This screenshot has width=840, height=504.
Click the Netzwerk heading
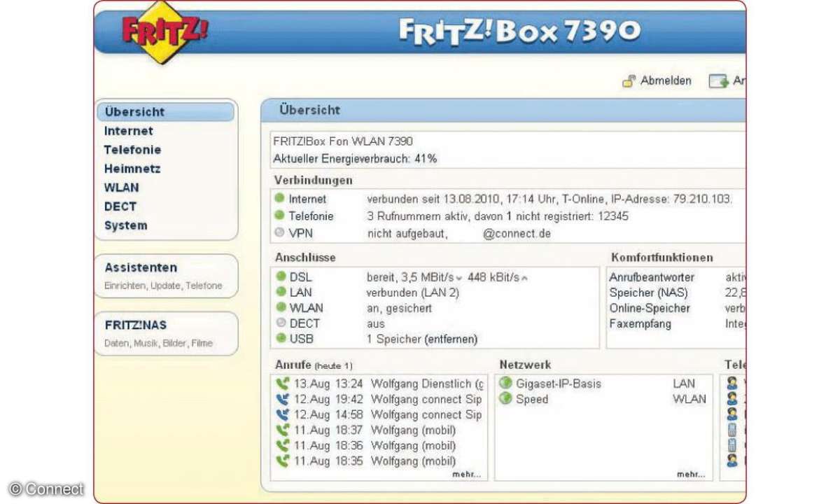point(525,365)
